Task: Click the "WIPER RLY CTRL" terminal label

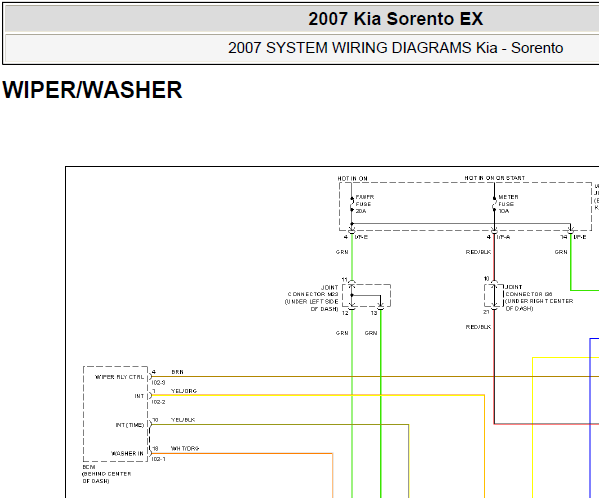Action: tap(120, 377)
